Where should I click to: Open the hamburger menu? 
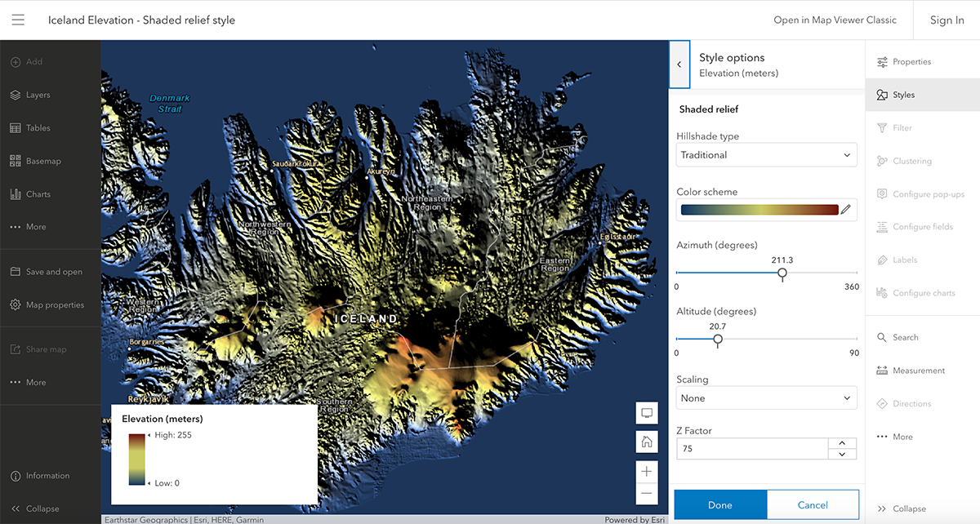pos(18,20)
